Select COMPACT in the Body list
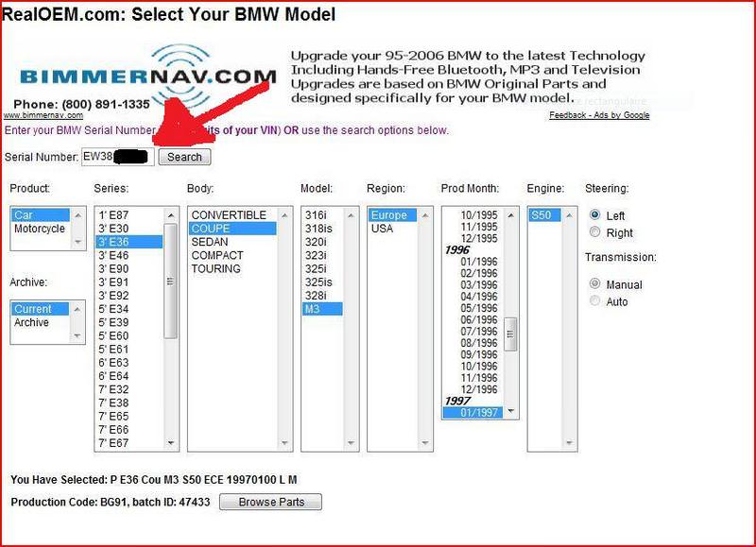 (232, 255)
